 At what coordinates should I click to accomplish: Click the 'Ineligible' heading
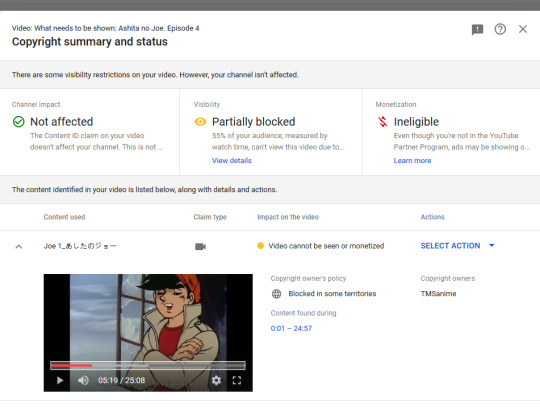416,122
